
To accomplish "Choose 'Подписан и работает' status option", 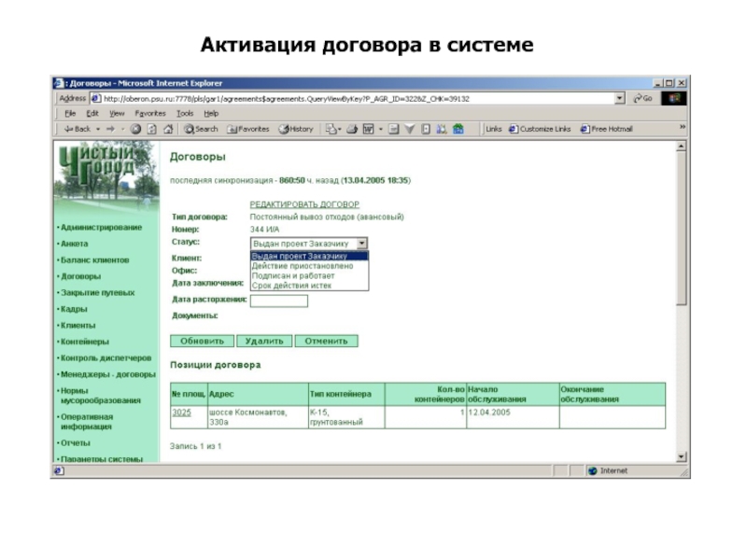I will coord(293,275).
